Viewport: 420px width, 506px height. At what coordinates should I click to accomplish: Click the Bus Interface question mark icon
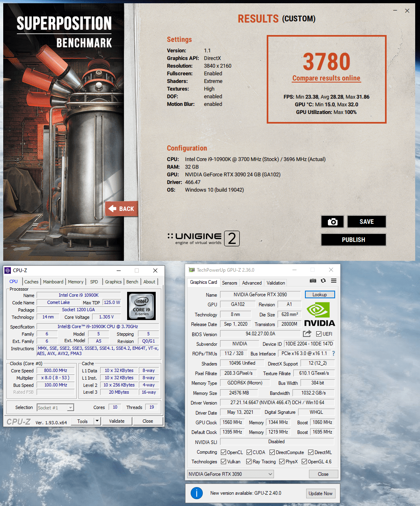click(x=334, y=353)
